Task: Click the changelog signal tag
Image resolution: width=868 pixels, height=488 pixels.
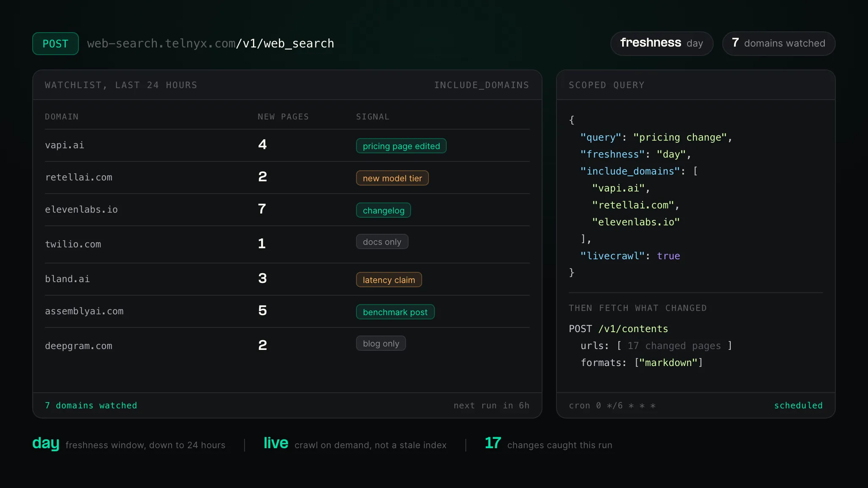Action: pos(384,210)
